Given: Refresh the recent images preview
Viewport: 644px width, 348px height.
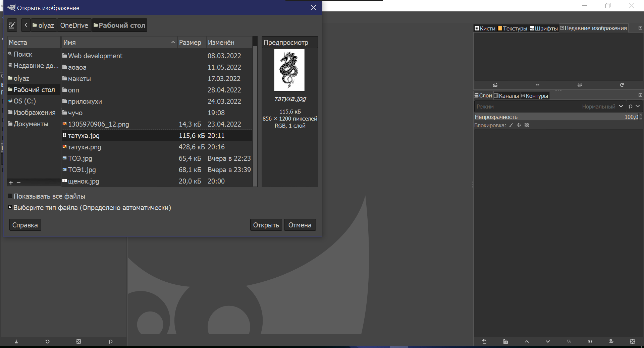Looking at the screenshot, I should 622,85.
